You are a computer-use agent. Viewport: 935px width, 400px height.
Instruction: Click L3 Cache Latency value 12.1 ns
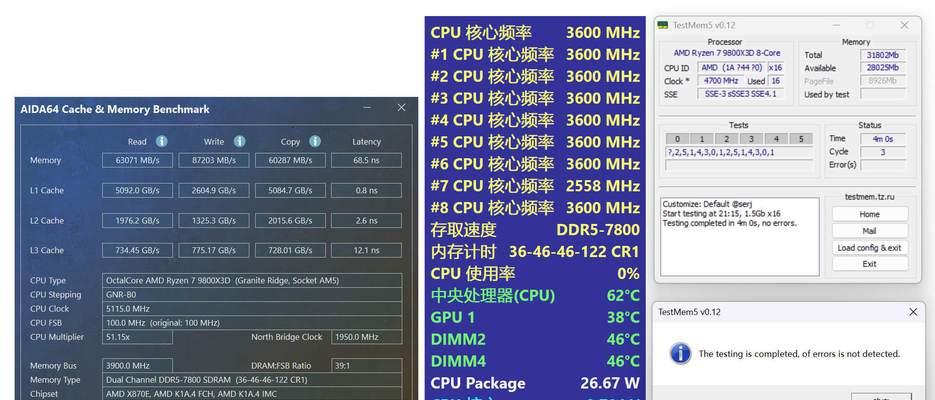point(366,250)
